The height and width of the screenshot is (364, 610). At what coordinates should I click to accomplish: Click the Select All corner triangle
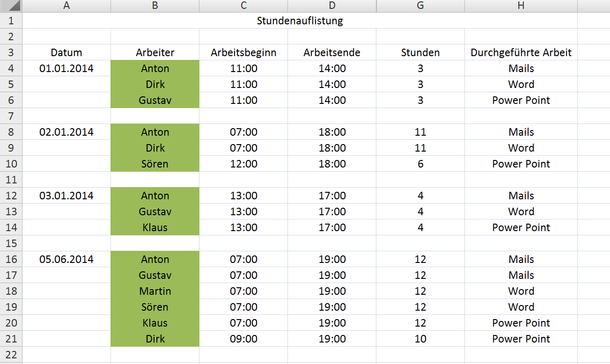[x=11, y=6]
